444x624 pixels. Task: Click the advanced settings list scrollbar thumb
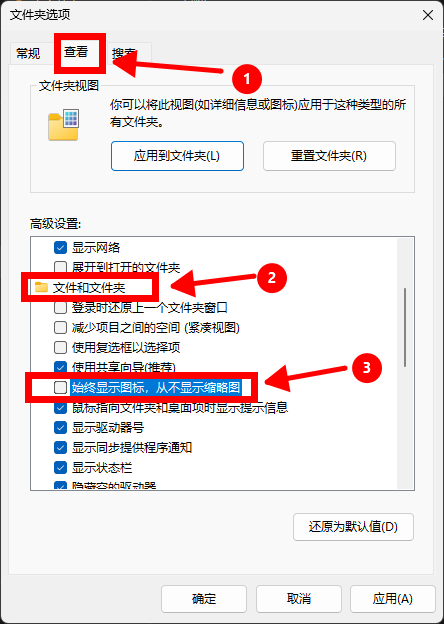[x=405, y=327]
